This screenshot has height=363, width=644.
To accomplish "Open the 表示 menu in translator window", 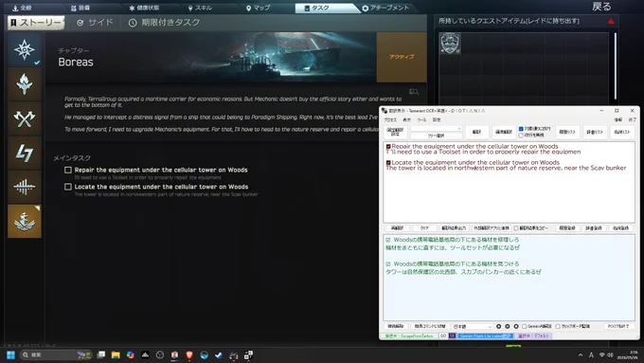I will click(406, 120).
